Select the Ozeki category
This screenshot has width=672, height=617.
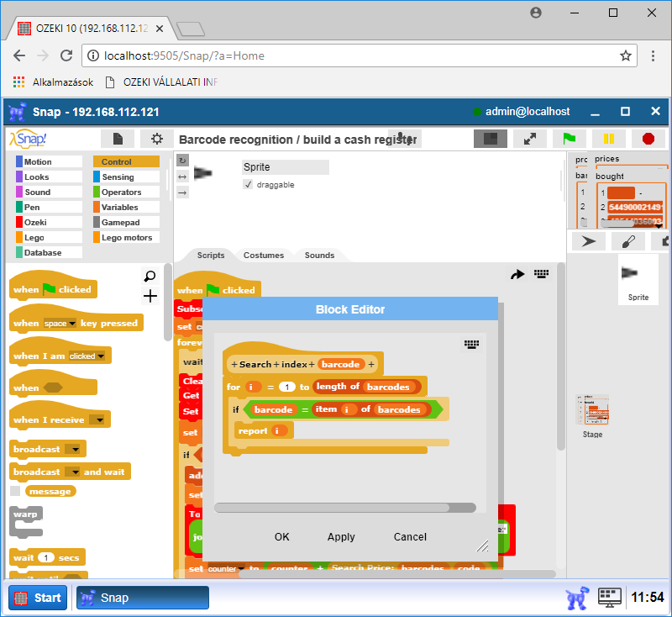point(49,222)
